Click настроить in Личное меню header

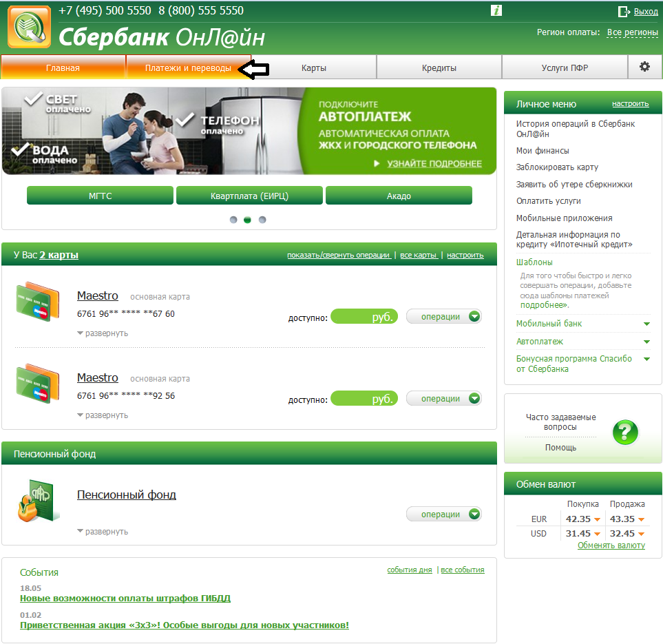coord(631,104)
